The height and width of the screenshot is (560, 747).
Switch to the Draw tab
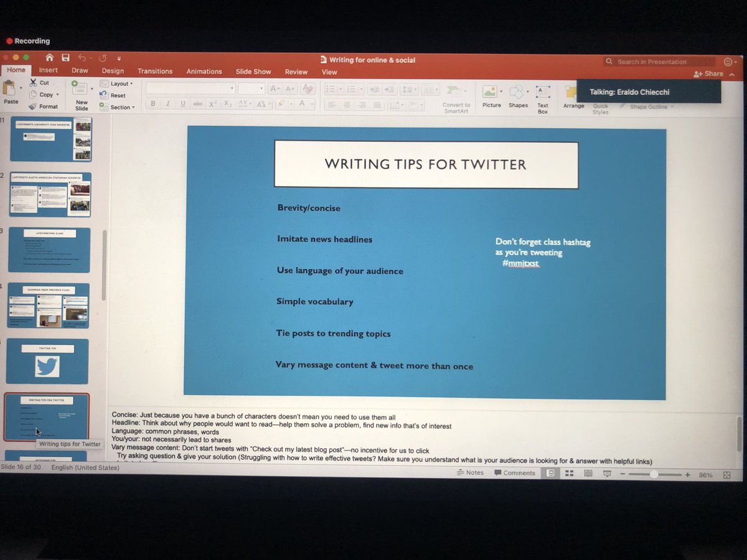pyautogui.click(x=80, y=70)
